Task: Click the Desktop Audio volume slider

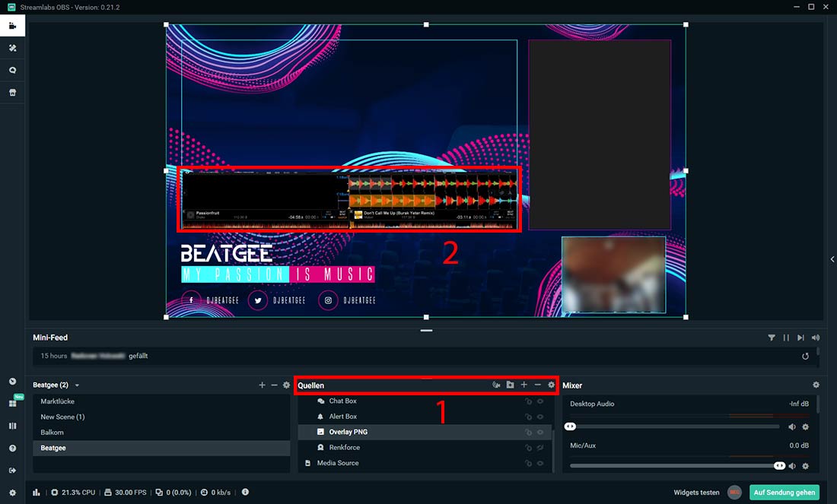Action: (x=675, y=426)
